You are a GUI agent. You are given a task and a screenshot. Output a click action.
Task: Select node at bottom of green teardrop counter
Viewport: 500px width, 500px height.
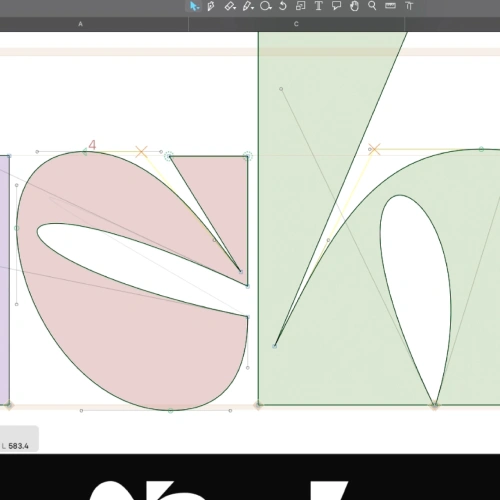(x=435, y=405)
